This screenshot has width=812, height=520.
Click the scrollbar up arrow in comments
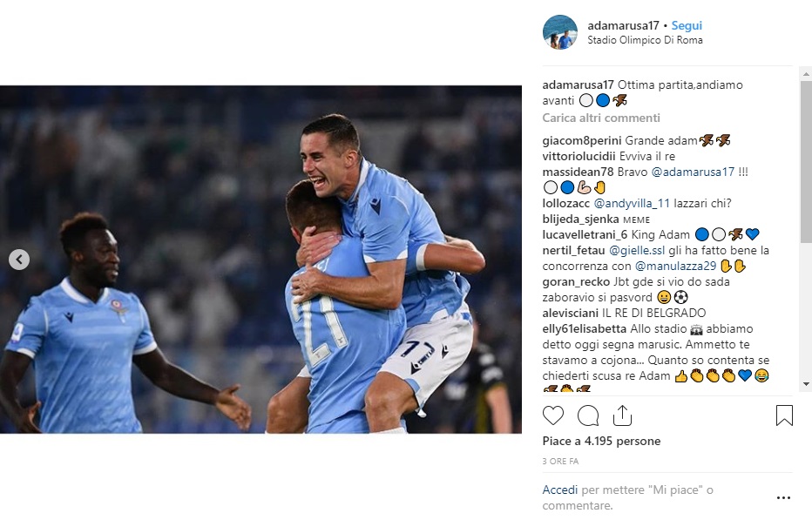[806, 74]
